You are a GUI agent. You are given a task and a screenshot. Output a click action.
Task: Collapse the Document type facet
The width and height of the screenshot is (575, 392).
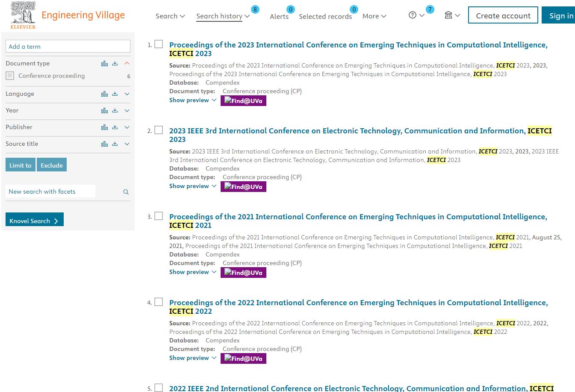coord(127,63)
